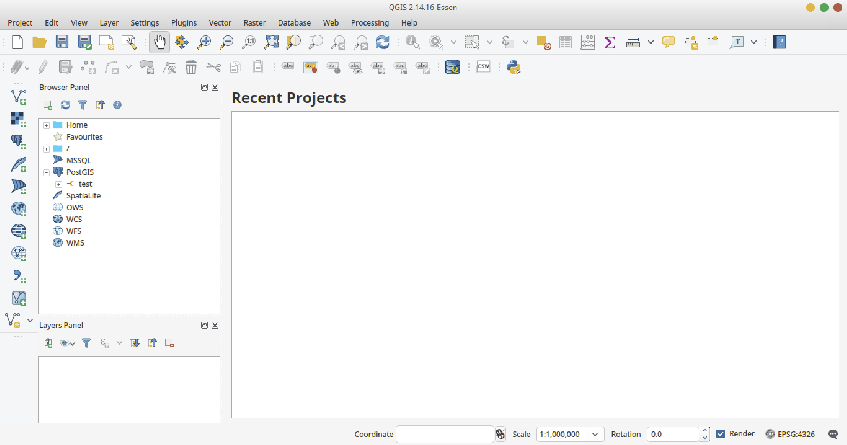847x445 pixels.
Task: Open the Scale 1:1,000,000 dropdown
Action: [x=595, y=434]
